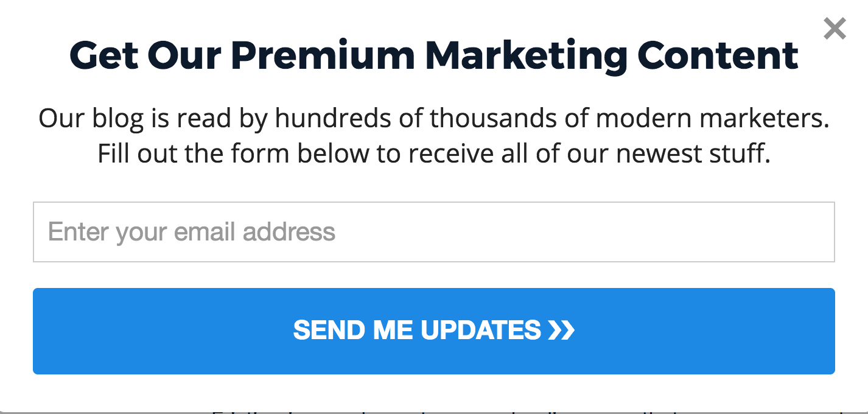Click the word 'UPDATES' on the blue button
This screenshot has height=414, width=868.
click(481, 330)
